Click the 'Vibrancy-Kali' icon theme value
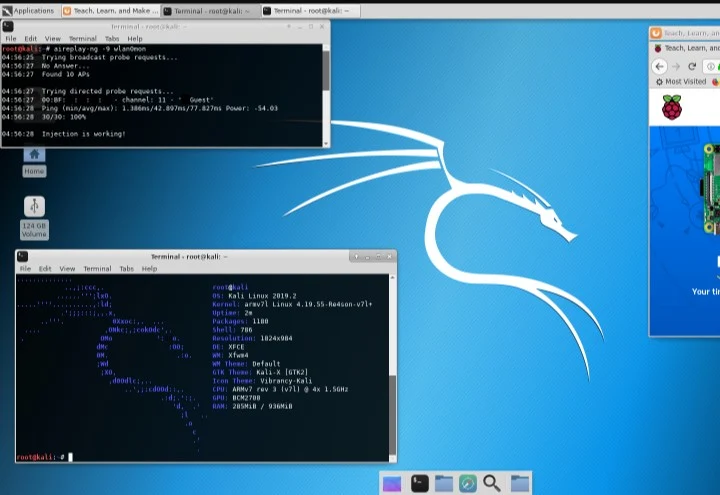 (x=286, y=381)
